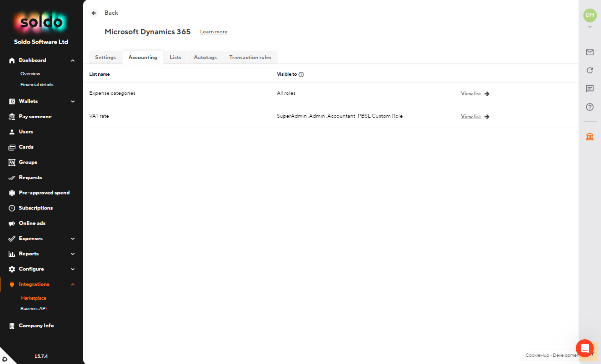
Task: Open the chat message icon in right rail
Action: point(590,89)
